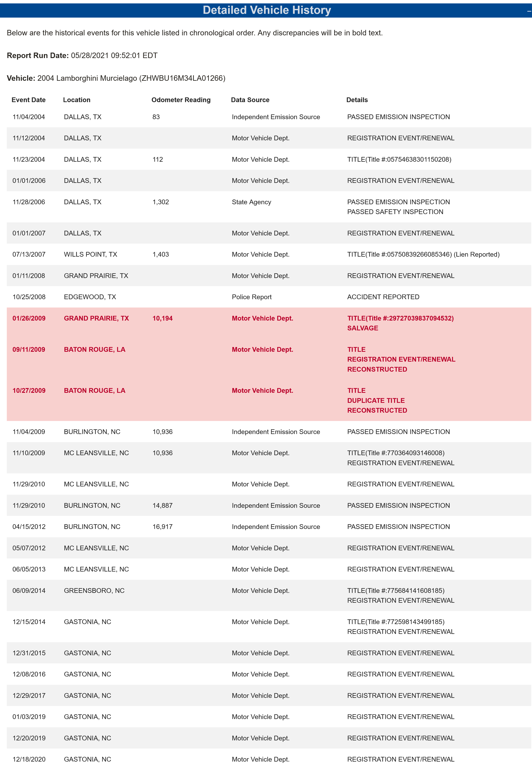
Task: Click the SALVAGE discrepancy text
Action: (x=362, y=328)
